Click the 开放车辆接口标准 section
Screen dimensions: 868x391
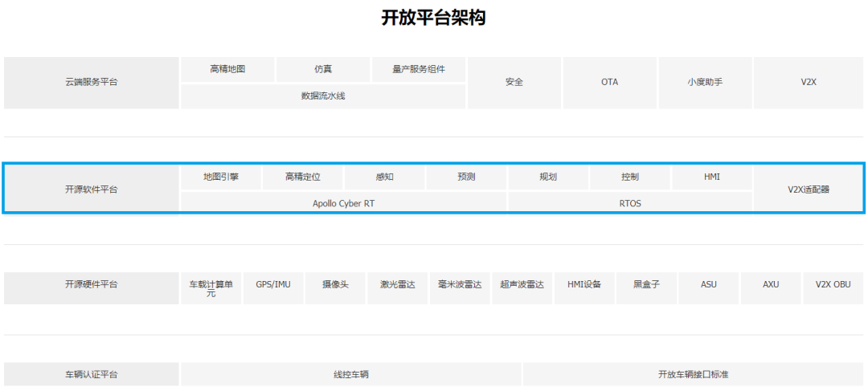tap(693, 375)
